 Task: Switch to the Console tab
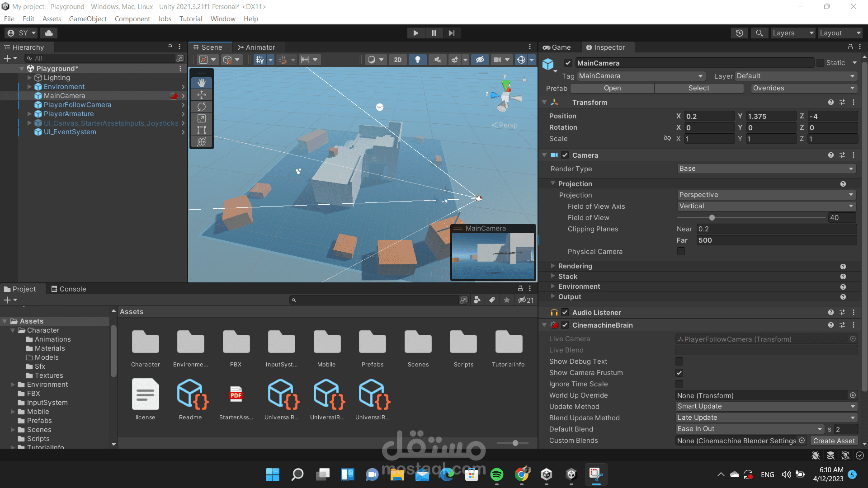68,289
